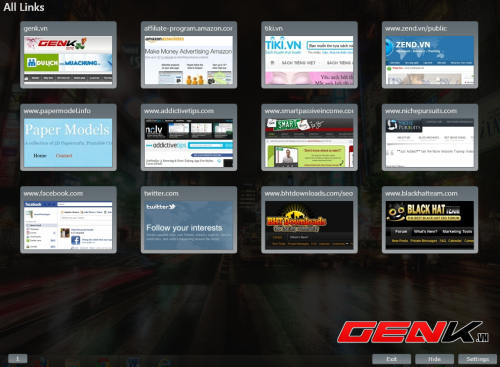Select page 1 button

point(18,359)
